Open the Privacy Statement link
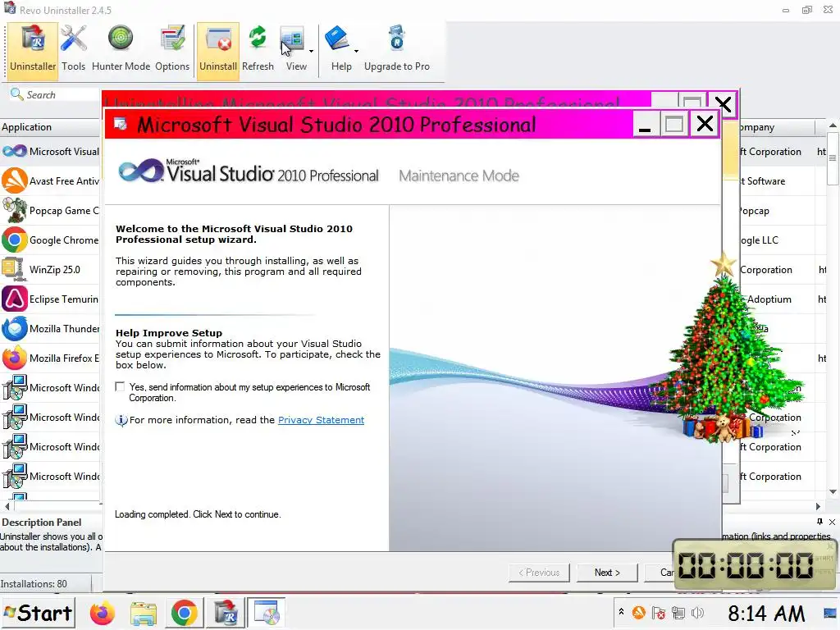Image resolution: width=840 pixels, height=630 pixels. [x=321, y=420]
